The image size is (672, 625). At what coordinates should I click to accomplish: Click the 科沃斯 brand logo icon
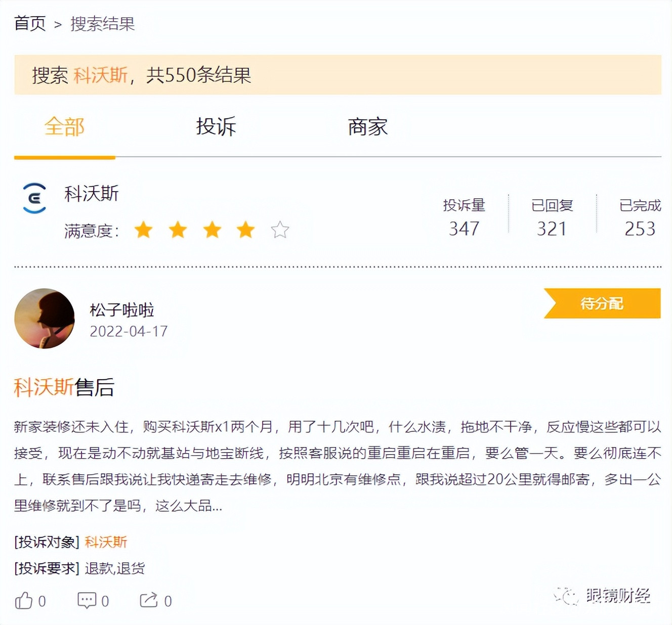click(34, 198)
